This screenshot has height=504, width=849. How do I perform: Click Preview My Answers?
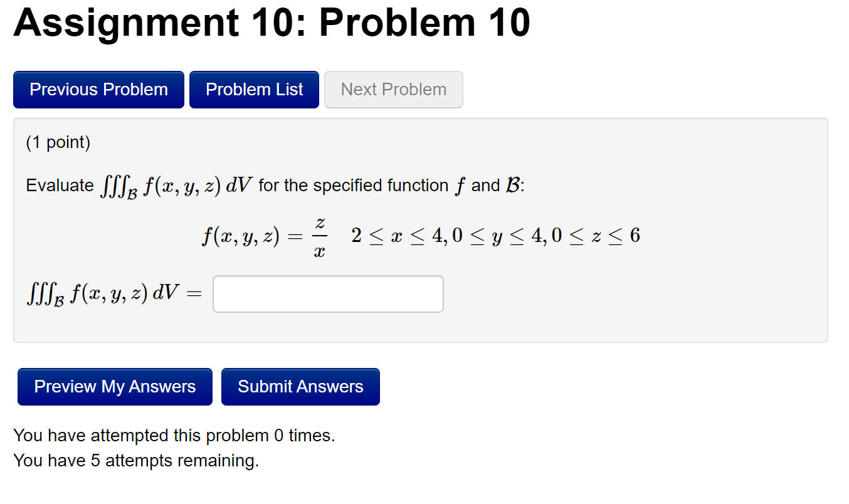pos(115,386)
